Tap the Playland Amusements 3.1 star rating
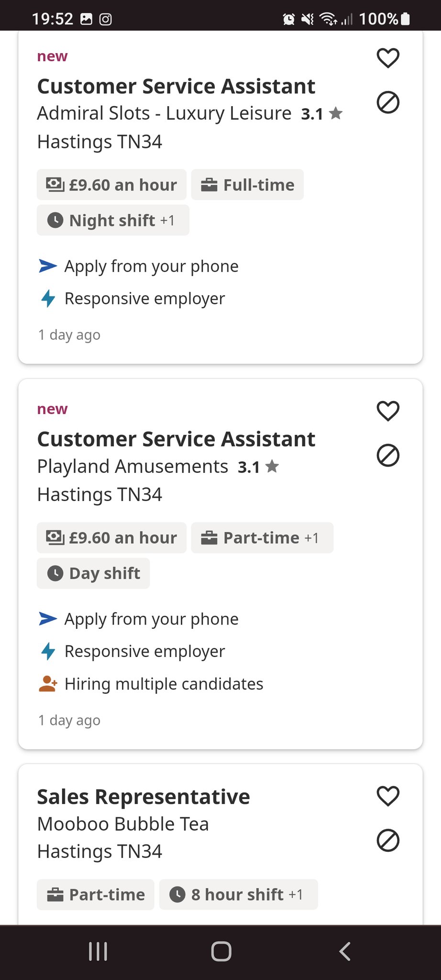441x980 pixels. [x=258, y=467]
